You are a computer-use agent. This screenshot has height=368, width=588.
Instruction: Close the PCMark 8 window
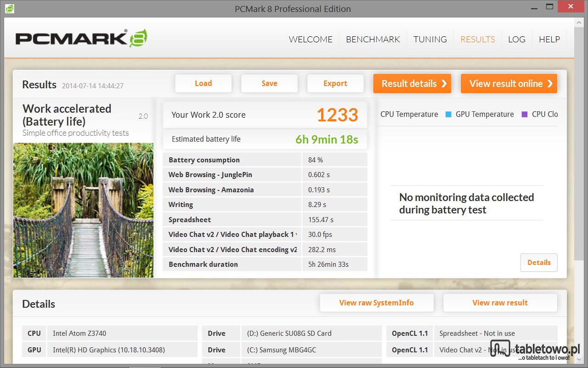(571, 6)
